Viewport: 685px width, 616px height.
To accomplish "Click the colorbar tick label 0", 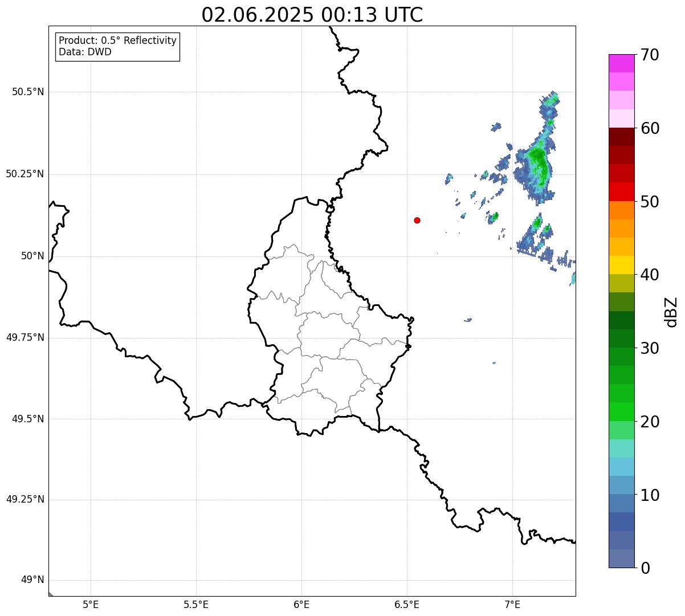I will (x=645, y=568).
